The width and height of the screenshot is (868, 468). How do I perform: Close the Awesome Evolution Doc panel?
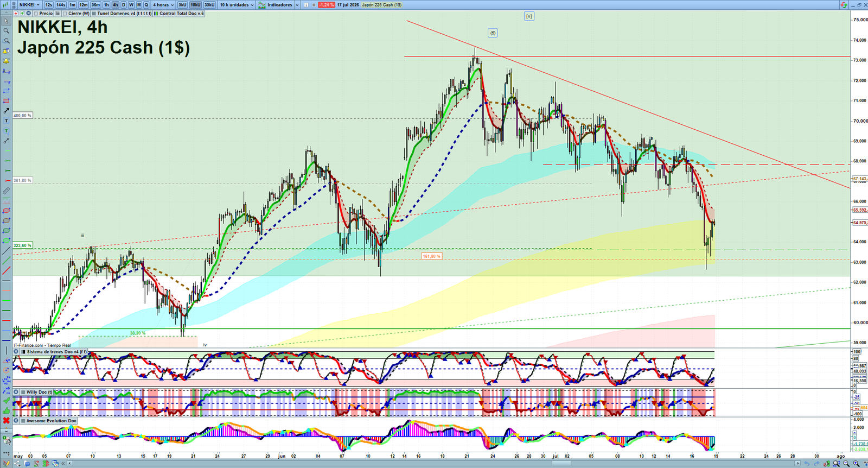16,420
